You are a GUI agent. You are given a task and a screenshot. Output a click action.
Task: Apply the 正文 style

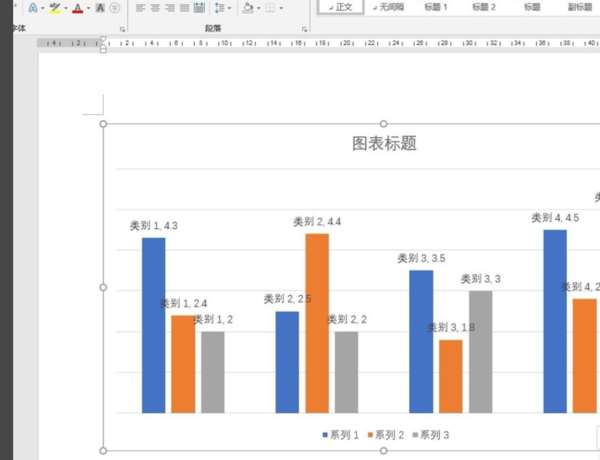[x=340, y=7]
